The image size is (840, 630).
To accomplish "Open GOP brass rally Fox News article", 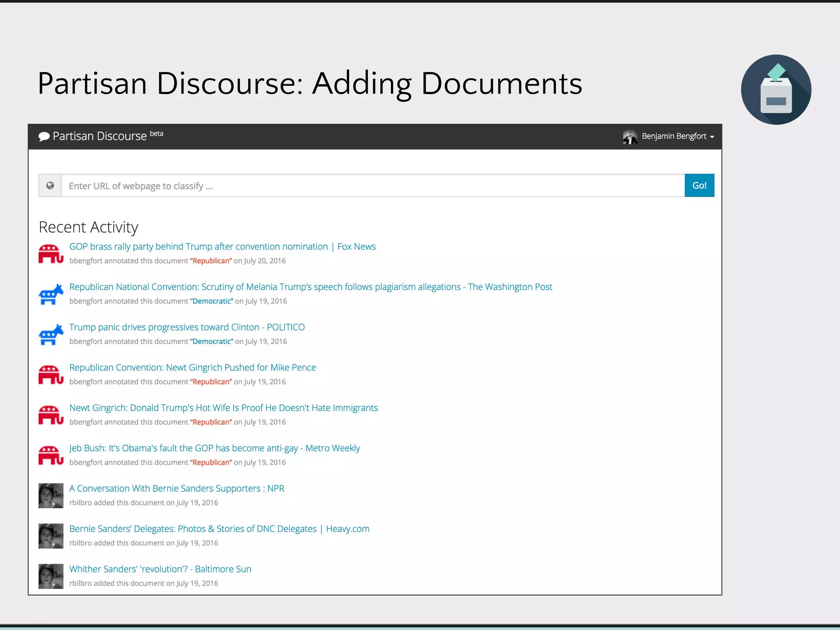I will (x=222, y=247).
